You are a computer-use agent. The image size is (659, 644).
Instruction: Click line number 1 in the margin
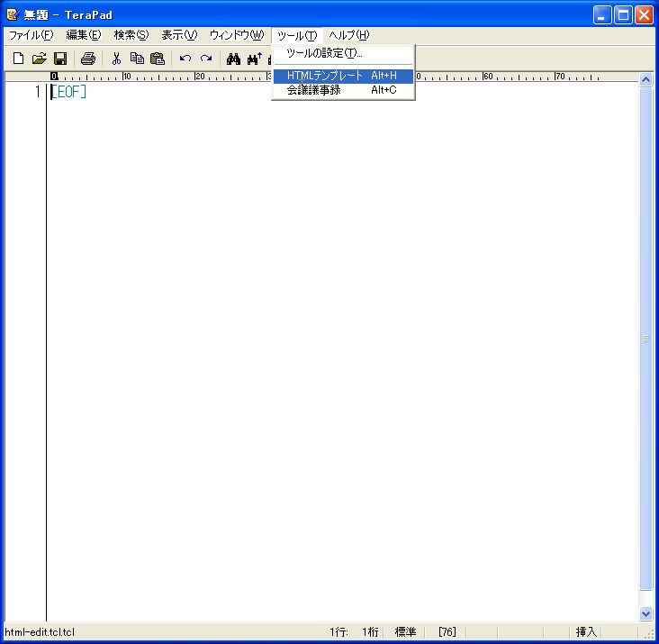pyautogui.click(x=38, y=92)
